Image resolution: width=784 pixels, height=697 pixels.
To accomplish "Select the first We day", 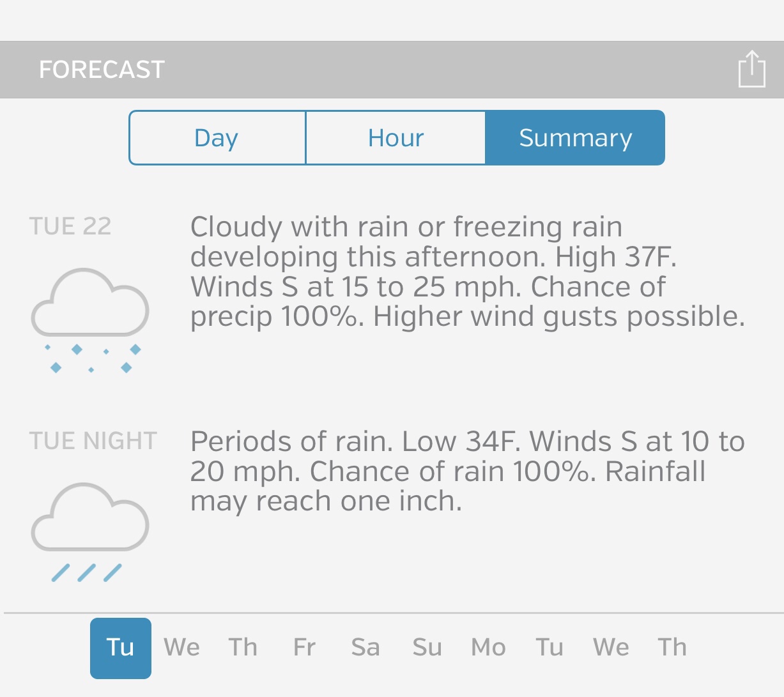I will pos(181,648).
